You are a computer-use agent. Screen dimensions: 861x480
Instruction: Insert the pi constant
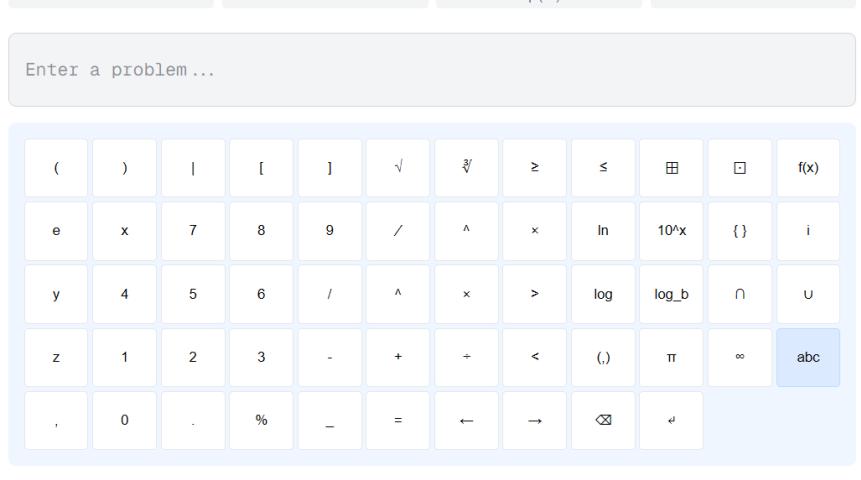(671, 357)
